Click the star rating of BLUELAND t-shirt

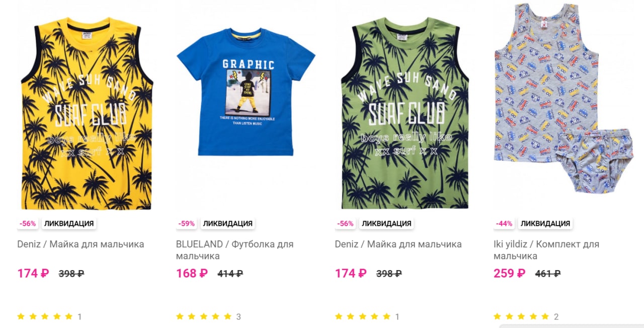204,317
